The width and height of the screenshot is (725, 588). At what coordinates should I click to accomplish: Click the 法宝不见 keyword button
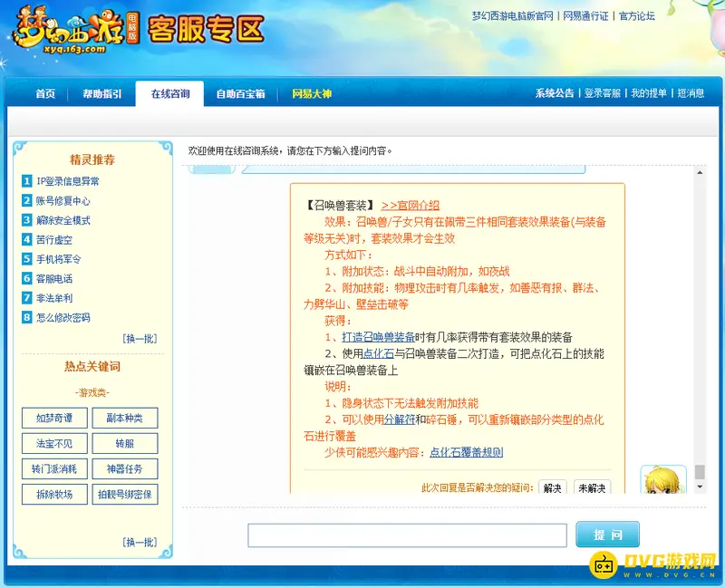point(54,443)
